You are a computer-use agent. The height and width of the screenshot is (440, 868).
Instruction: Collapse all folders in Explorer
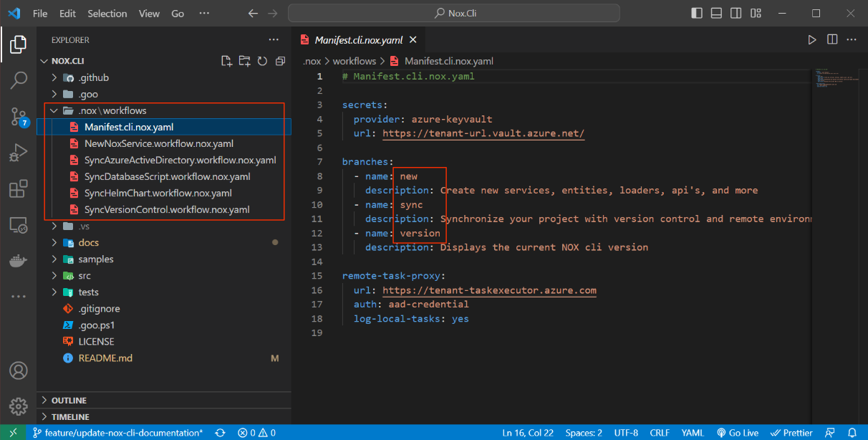(280, 61)
